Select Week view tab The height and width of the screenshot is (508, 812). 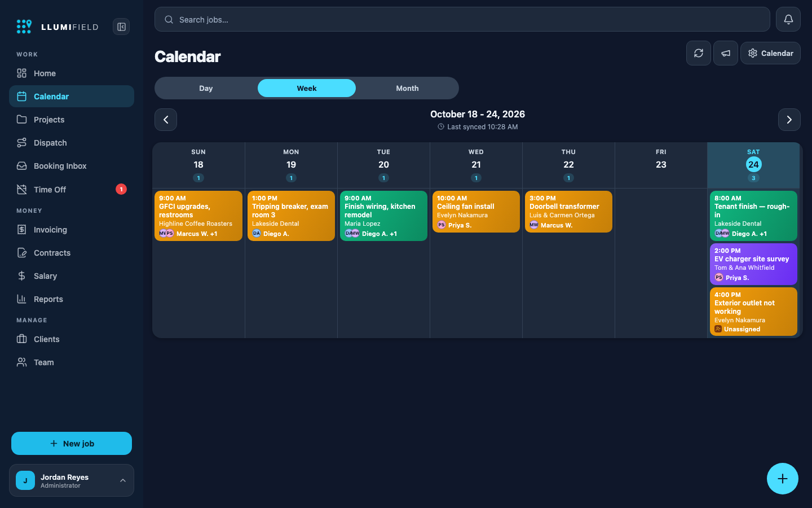point(307,88)
